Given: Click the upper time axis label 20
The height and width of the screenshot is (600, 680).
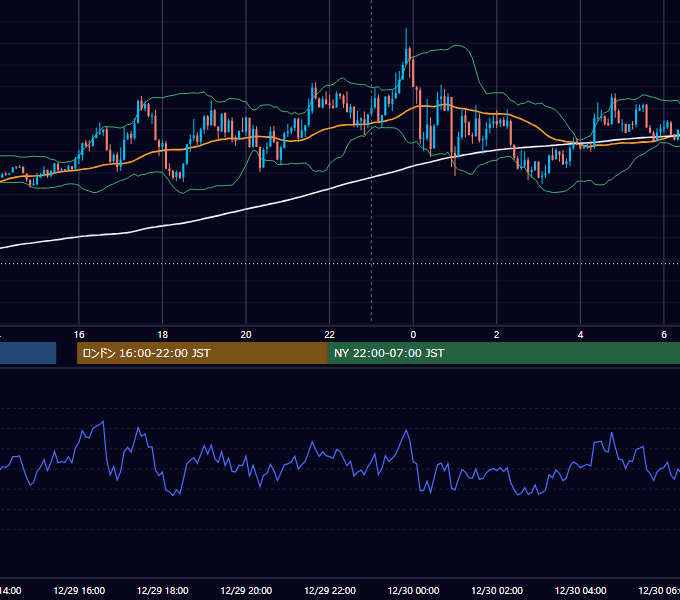Looking at the screenshot, I should pos(246,334).
